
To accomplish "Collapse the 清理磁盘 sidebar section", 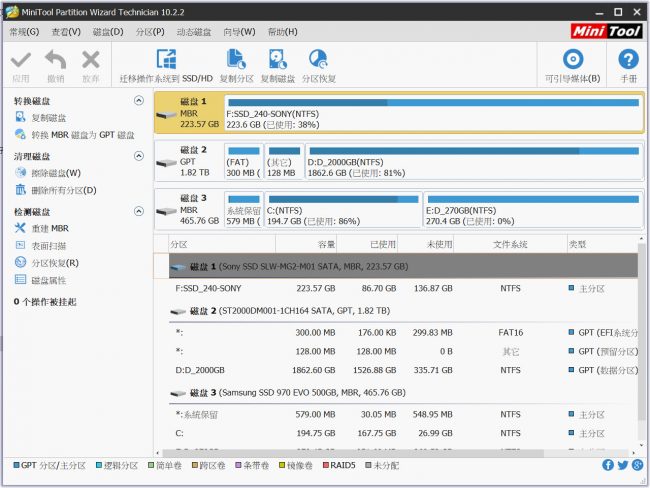I will 138,156.
